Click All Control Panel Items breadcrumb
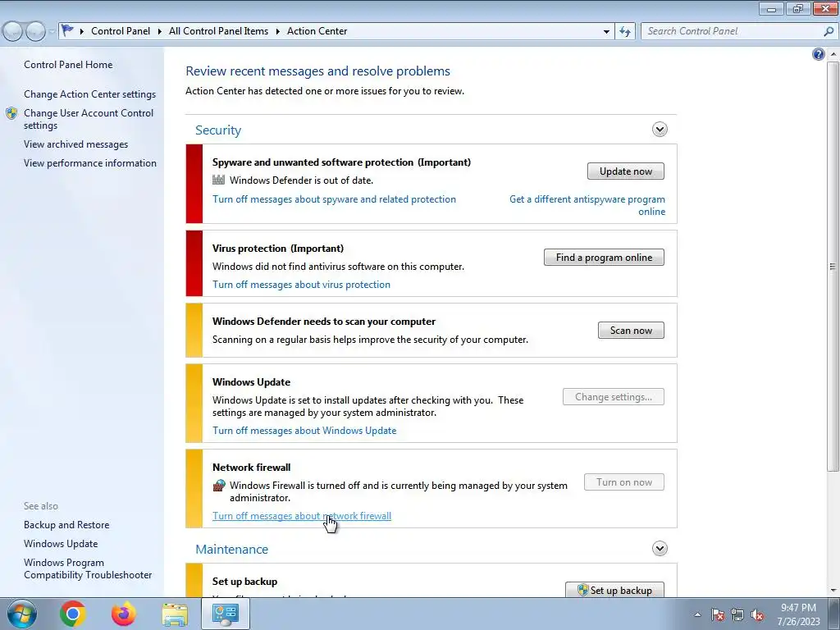The image size is (840, 630). [218, 31]
